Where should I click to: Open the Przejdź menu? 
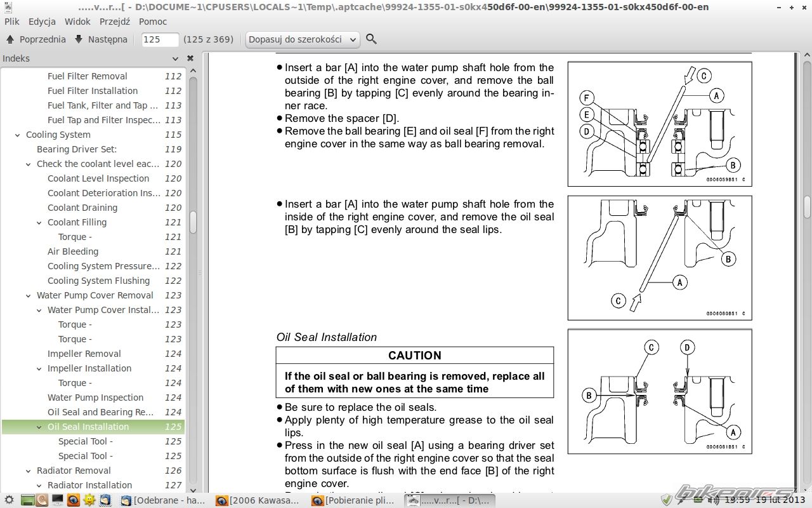115,22
